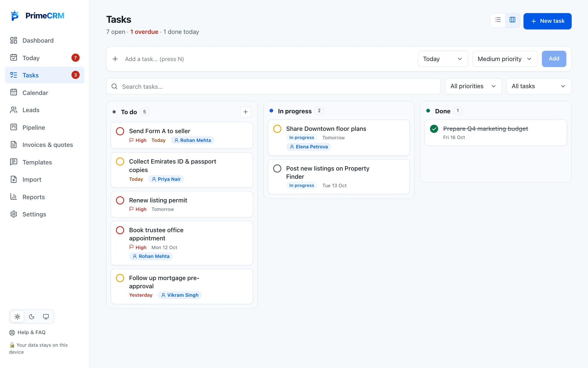Complete Book trustee office appointment task
The image size is (588, 368).
(x=120, y=230)
